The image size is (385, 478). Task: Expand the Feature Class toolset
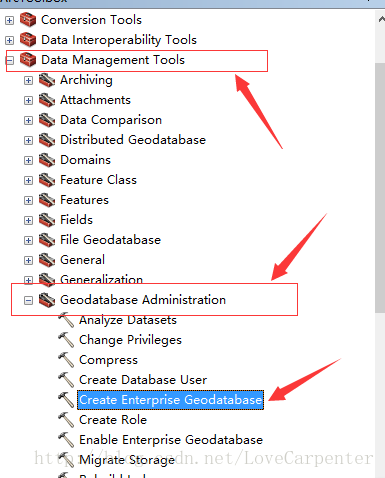[x=28, y=180]
